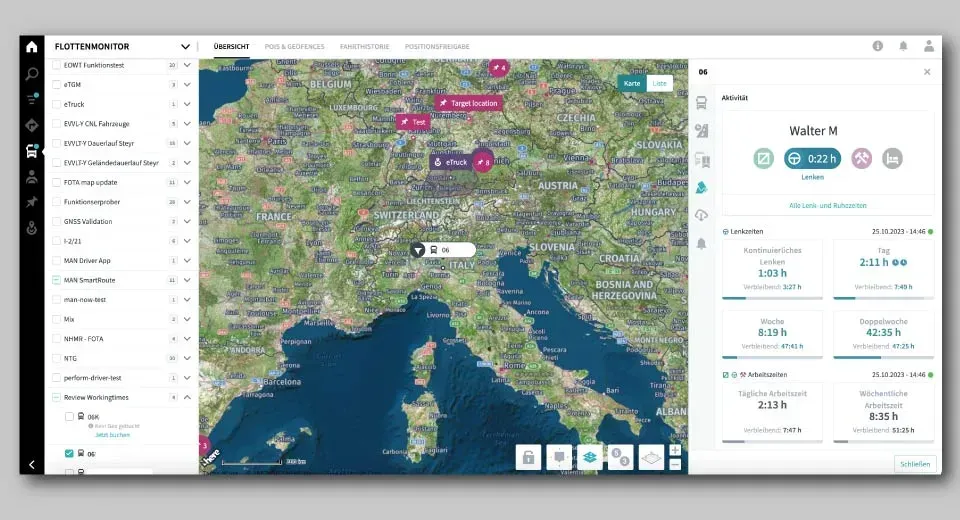Expand the NHMR - FOTA group
Viewport: 960px width, 520px height.
point(187,339)
